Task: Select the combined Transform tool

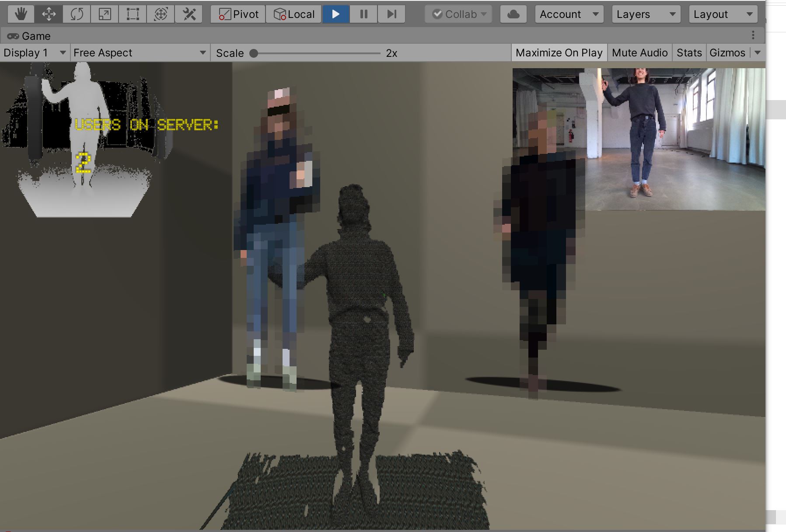Action: pos(161,14)
